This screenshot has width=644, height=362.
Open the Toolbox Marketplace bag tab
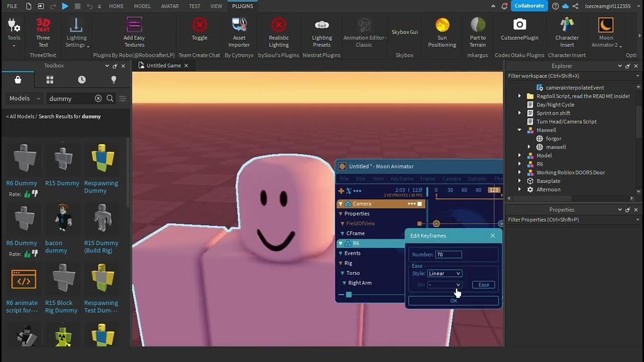point(18,79)
